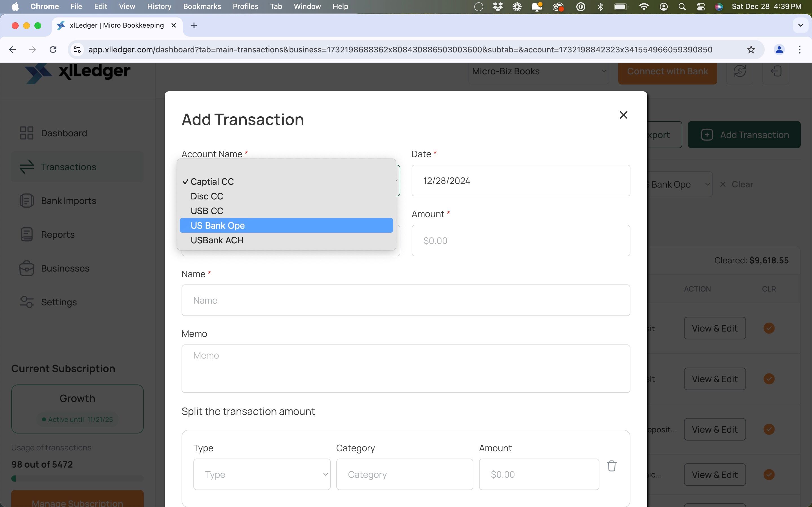Click the logout icon in header
Image resolution: width=812 pixels, height=507 pixels.
point(775,71)
